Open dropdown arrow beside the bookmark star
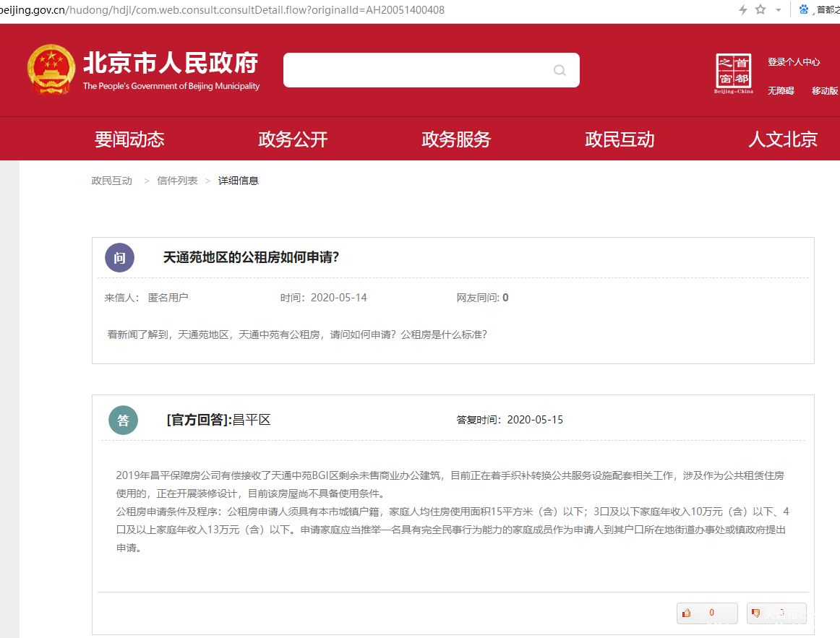The image size is (840, 638). point(778,10)
